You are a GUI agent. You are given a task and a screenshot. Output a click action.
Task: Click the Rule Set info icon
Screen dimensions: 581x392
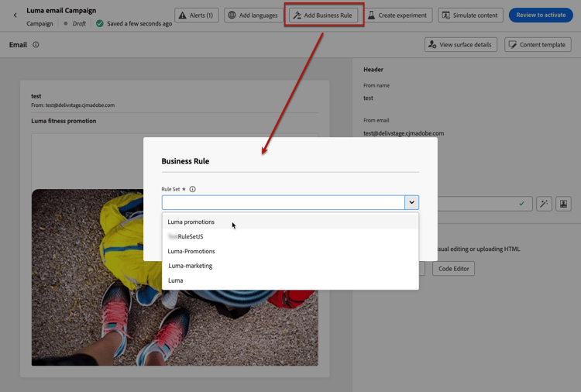coord(193,189)
